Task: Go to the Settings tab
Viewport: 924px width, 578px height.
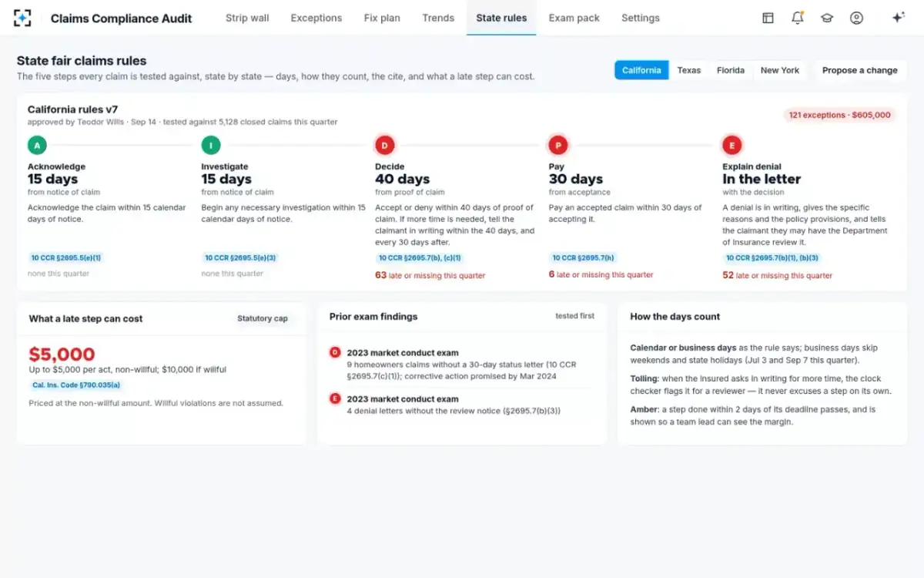Action: (x=641, y=18)
